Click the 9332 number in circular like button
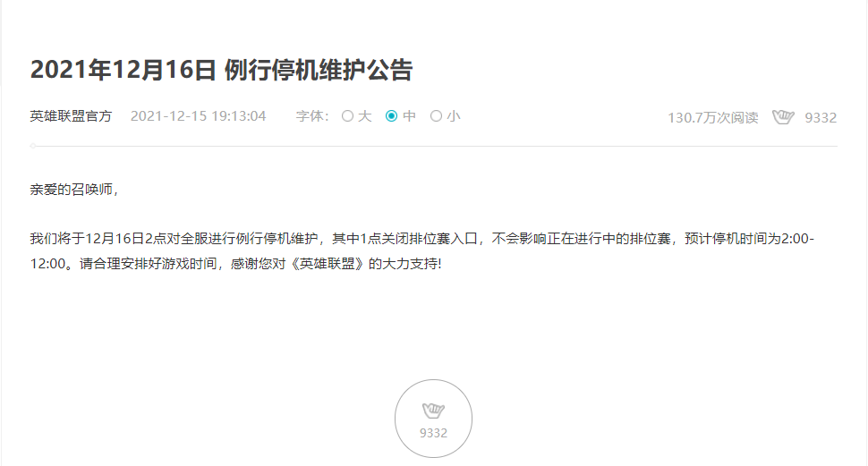This screenshot has width=868, height=466. click(x=433, y=433)
